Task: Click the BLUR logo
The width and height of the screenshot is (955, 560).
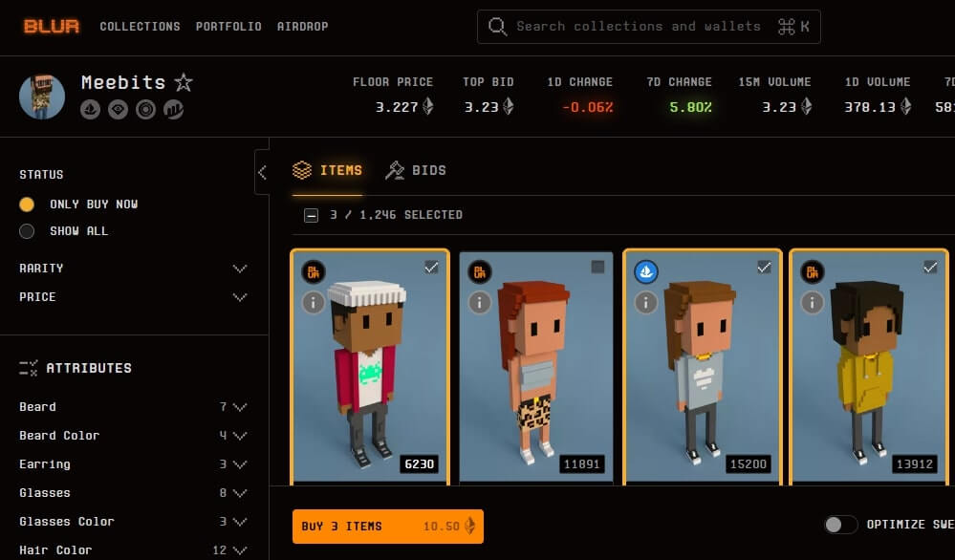Action: point(52,26)
